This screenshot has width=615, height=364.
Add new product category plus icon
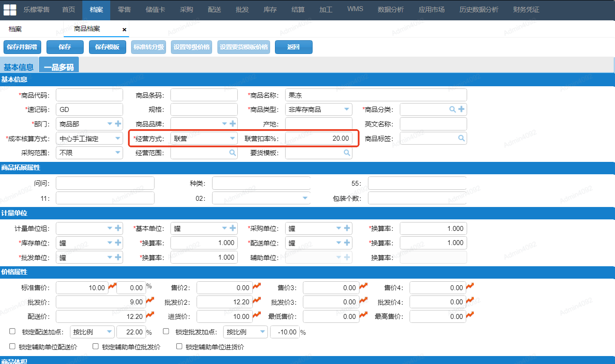click(461, 109)
